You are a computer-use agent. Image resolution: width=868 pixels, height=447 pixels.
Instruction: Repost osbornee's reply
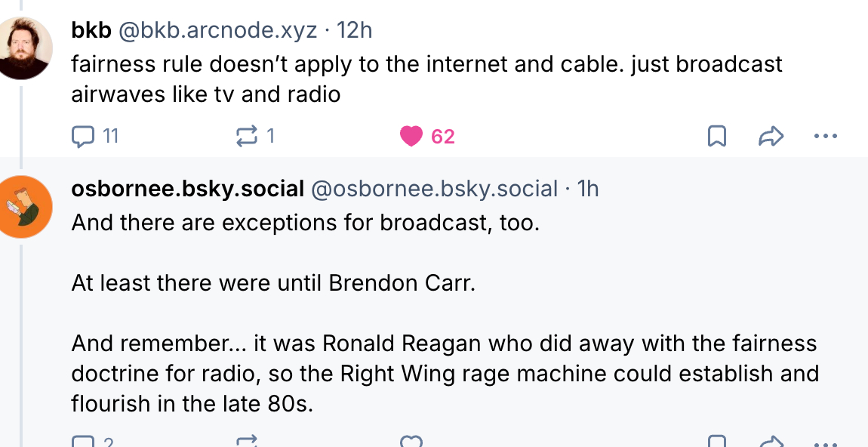point(247,442)
